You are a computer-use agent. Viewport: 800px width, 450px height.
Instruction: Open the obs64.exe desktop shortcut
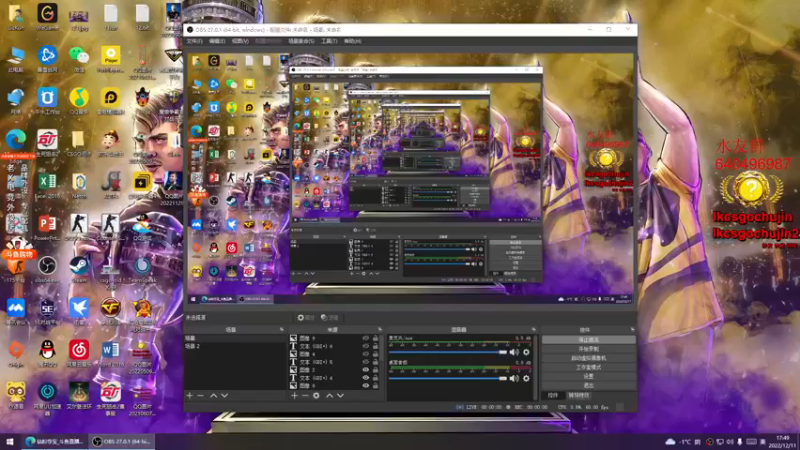pyautogui.click(x=47, y=267)
